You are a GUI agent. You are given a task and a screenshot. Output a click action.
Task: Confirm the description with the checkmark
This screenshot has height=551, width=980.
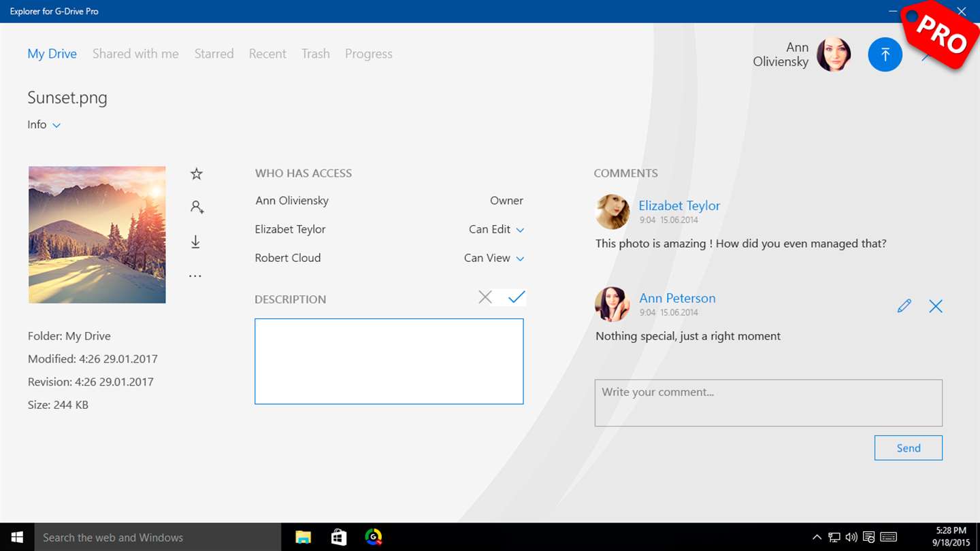coord(517,297)
